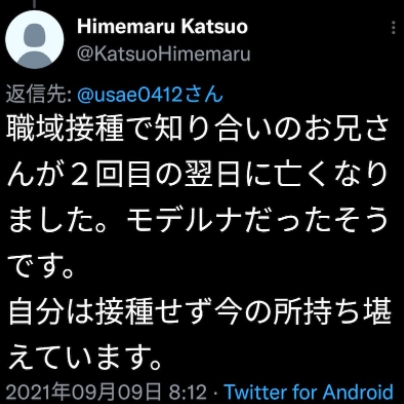Click the avatar's gray silhouette figure
This screenshot has width=404, height=404.
click(x=35, y=45)
